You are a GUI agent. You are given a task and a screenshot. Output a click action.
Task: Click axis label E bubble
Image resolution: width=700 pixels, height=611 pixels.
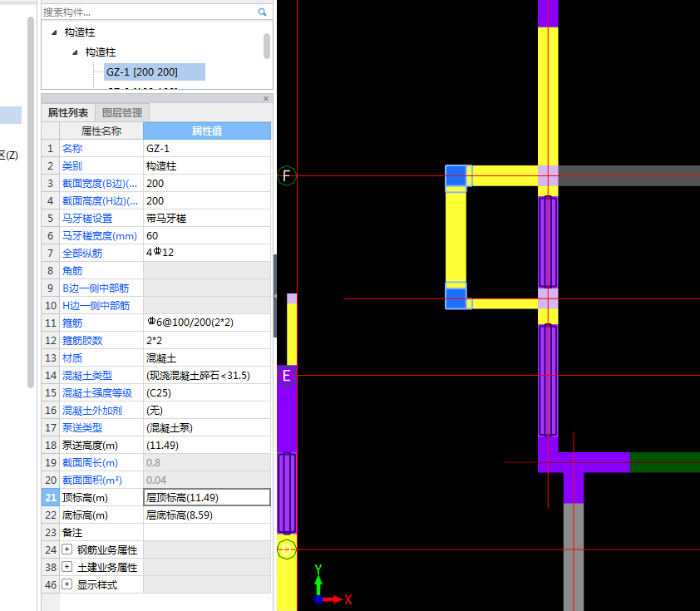[287, 376]
